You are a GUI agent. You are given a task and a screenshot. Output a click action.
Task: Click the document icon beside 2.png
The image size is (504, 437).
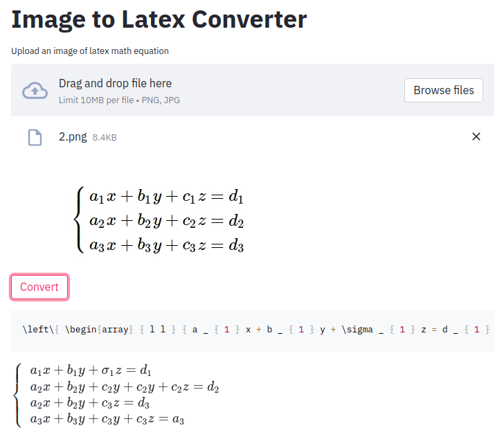(x=35, y=137)
